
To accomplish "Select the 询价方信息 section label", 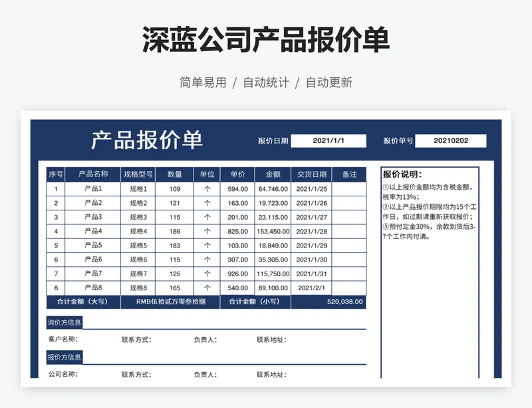I will [65, 323].
